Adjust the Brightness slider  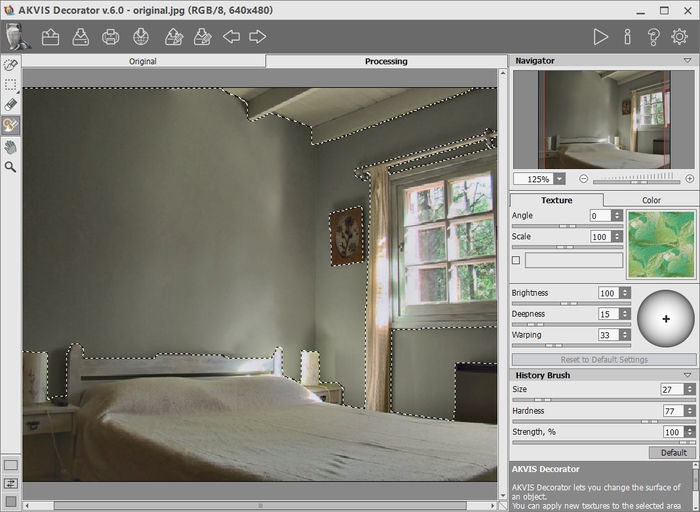571,304
